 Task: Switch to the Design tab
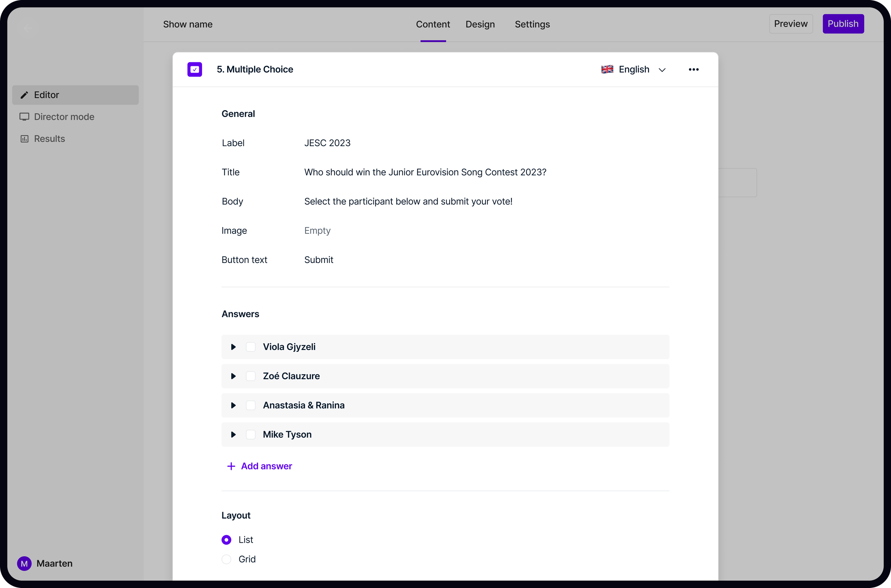480,24
